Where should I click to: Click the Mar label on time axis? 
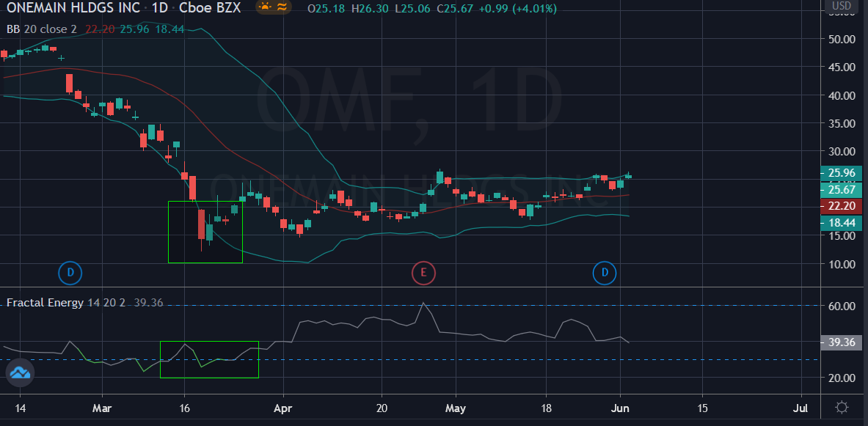(103, 409)
